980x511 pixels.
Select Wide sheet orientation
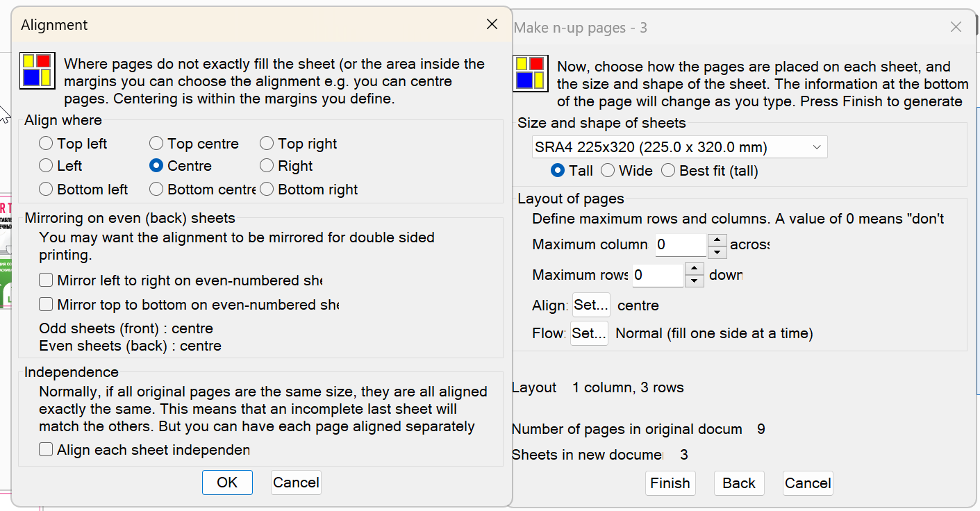tap(608, 171)
